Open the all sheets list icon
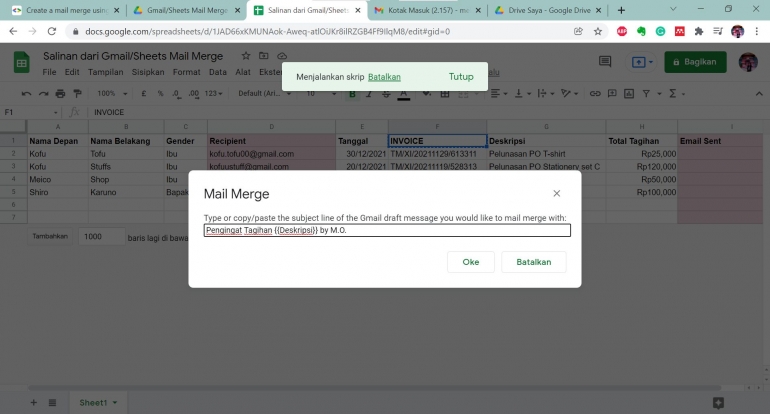 pyautogui.click(x=52, y=403)
